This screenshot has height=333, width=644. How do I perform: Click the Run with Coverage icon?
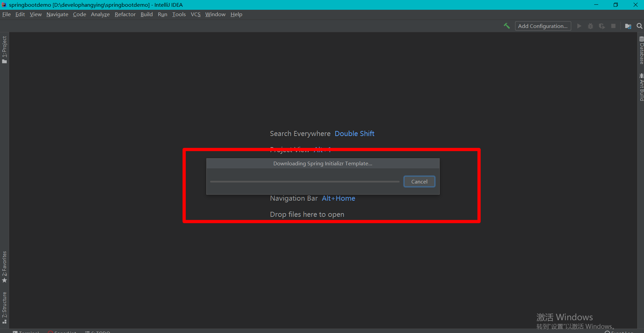coord(602,26)
